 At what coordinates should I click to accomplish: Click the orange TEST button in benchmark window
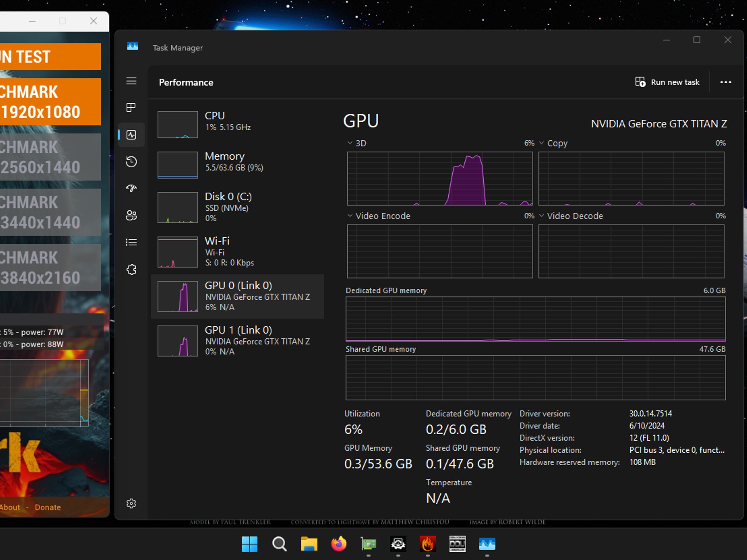click(x=50, y=57)
